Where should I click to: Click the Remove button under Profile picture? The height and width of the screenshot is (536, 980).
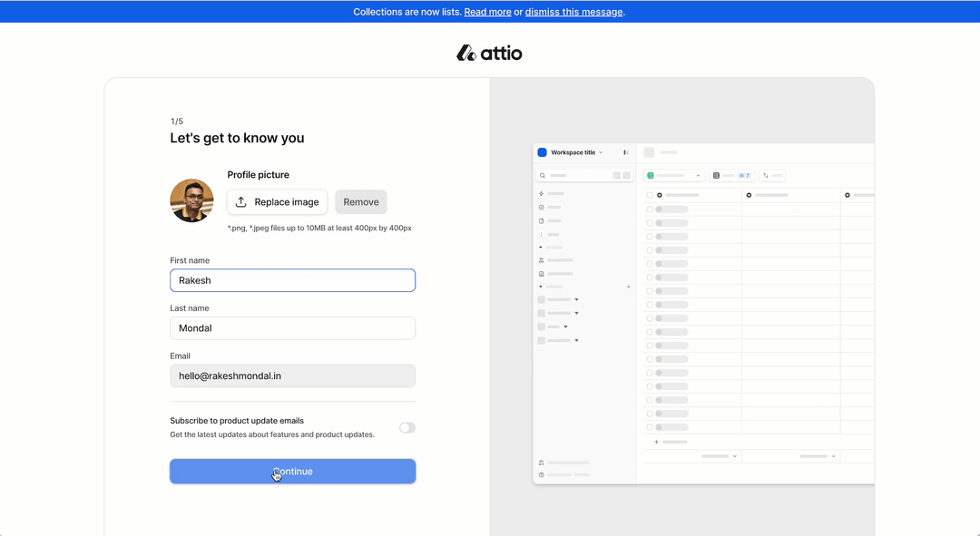(360, 201)
